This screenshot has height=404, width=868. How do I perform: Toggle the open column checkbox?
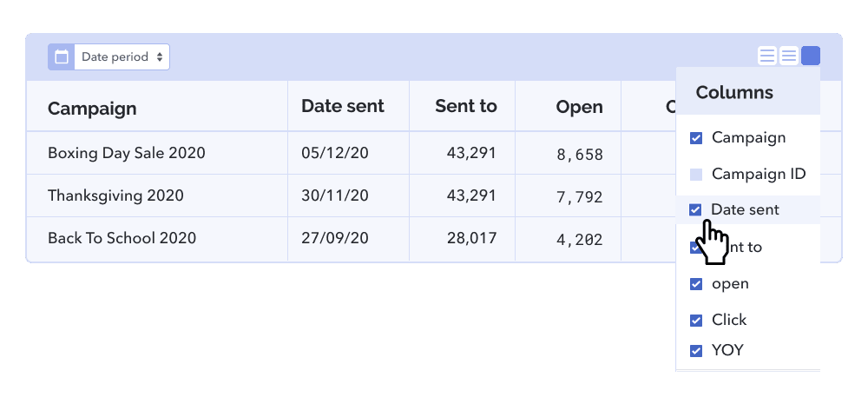(x=696, y=284)
